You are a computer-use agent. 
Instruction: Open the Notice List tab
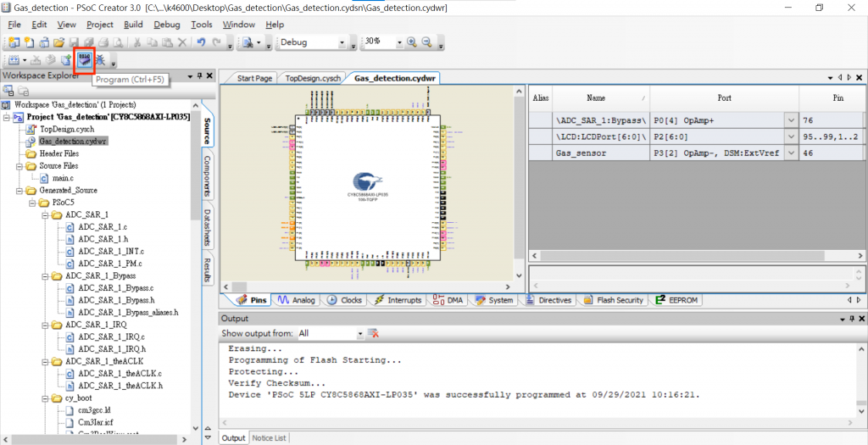point(269,438)
